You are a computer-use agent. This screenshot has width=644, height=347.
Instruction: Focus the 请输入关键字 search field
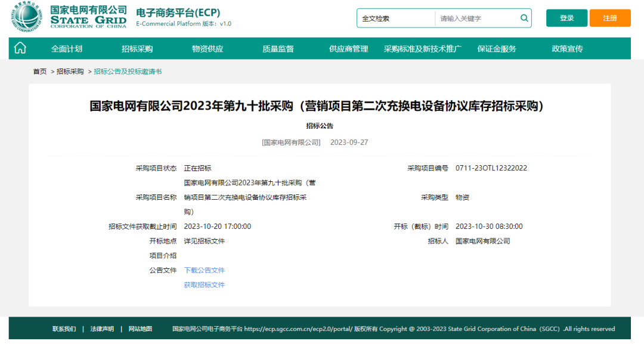click(477, 18)
